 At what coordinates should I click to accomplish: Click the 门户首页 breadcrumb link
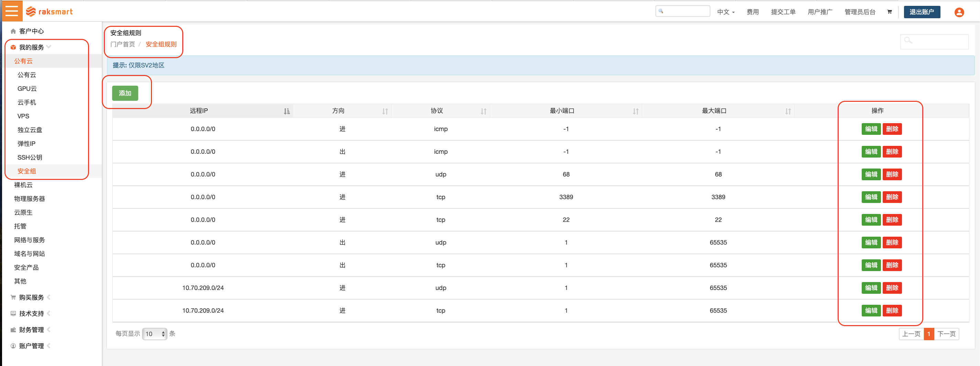pyautogui.click(x=122, y=44)
